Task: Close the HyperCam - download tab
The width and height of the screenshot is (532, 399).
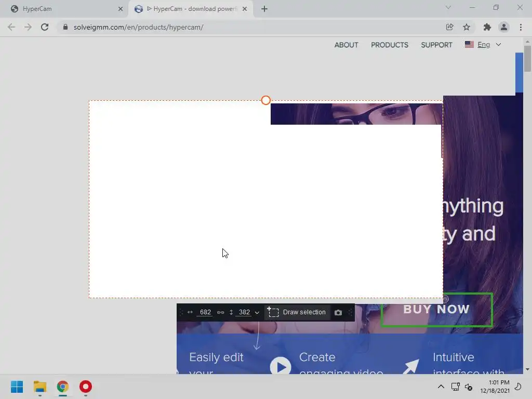Action: (245, 9)
